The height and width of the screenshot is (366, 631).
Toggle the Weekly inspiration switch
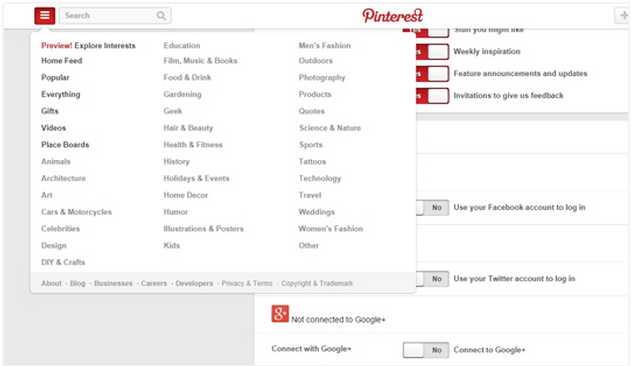tap(432, 52)
